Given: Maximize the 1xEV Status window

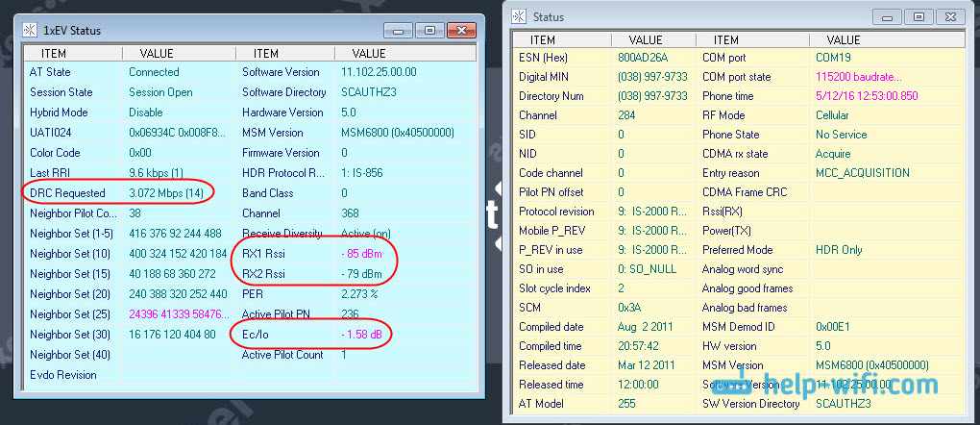Looking at the screenshot, I should [x=429, y=31].
